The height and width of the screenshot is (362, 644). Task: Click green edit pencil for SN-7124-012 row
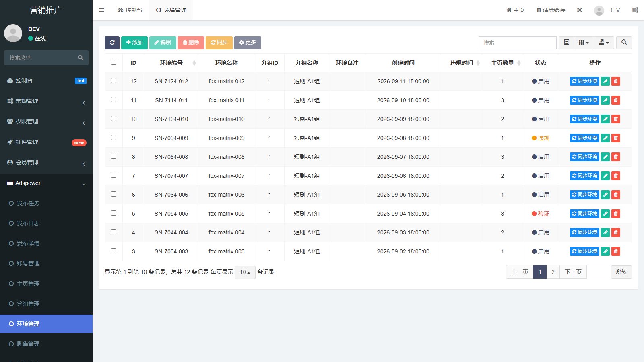(605, 81)
